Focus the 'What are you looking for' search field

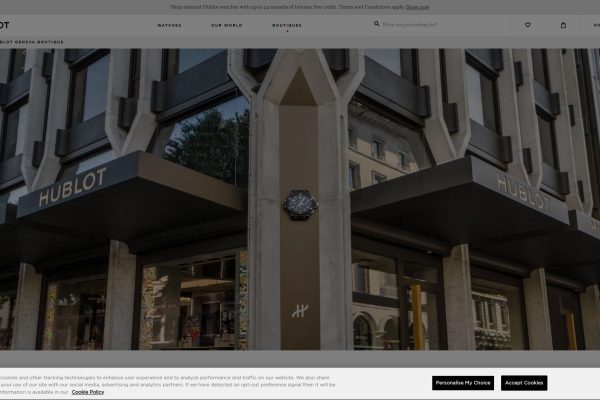(x=409, y=24)
